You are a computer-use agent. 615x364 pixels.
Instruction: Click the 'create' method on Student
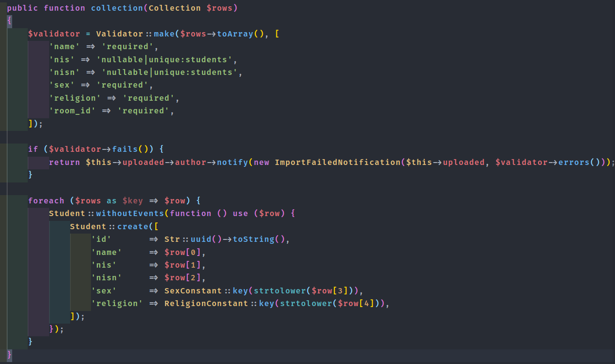pyautogui.click(x=133, y=226)
